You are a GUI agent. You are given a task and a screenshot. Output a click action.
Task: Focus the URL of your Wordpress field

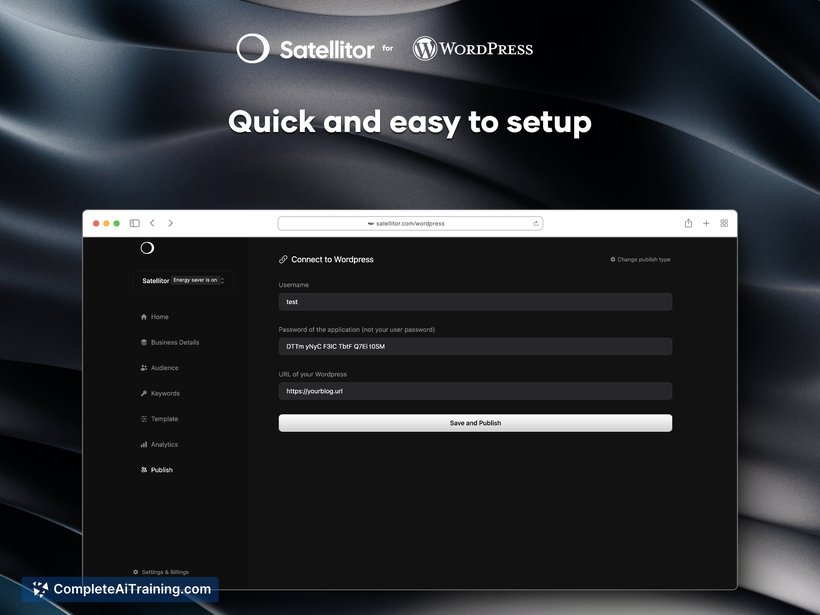click(475, 391)
